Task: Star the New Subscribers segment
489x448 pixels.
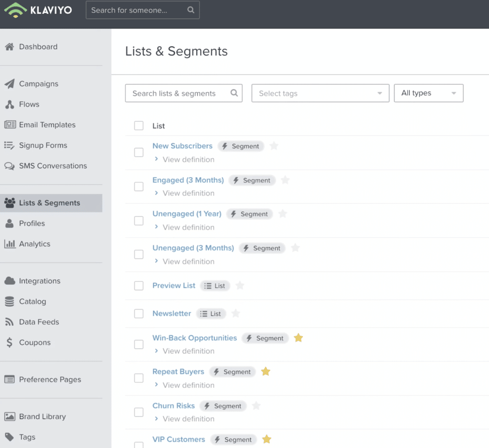Action: click(274, 146)
